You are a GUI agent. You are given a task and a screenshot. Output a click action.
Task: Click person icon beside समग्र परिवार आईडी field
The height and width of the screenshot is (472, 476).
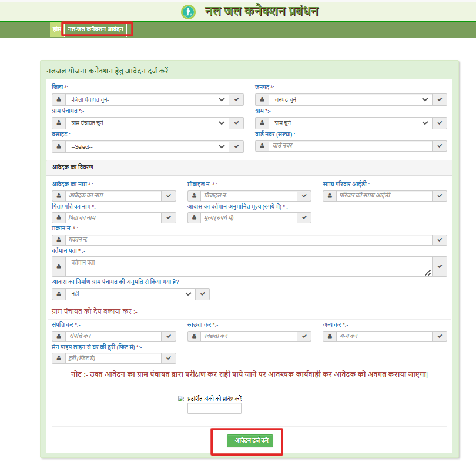pyautogui.click(x=330, y=196)
